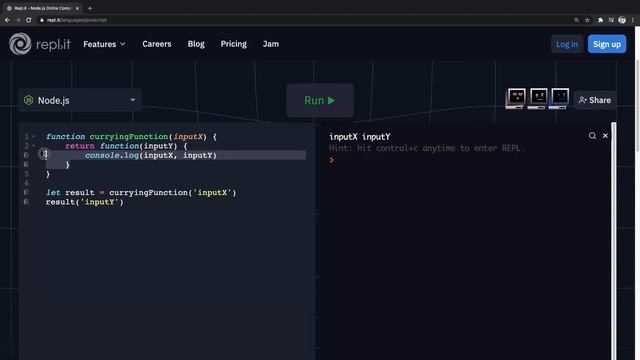
Task: Close the Repl.it browser tab
Action: click(x=77, y=8)
